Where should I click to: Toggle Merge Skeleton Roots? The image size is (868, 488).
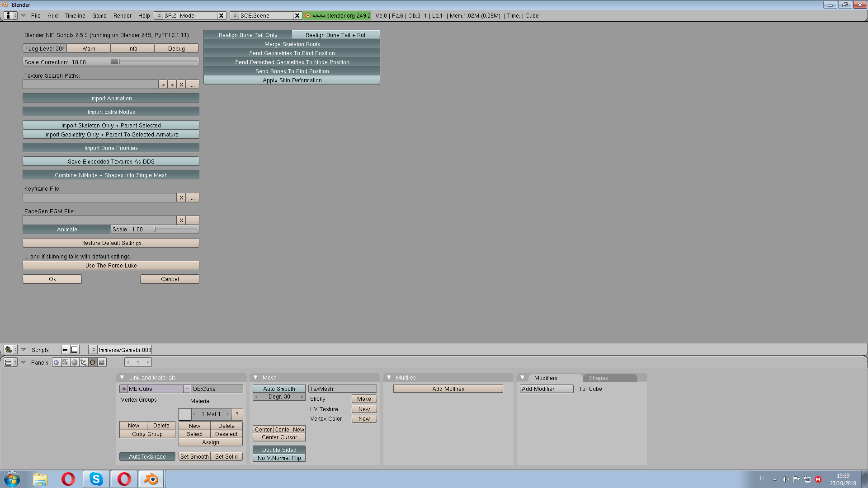tap(292, 44)
